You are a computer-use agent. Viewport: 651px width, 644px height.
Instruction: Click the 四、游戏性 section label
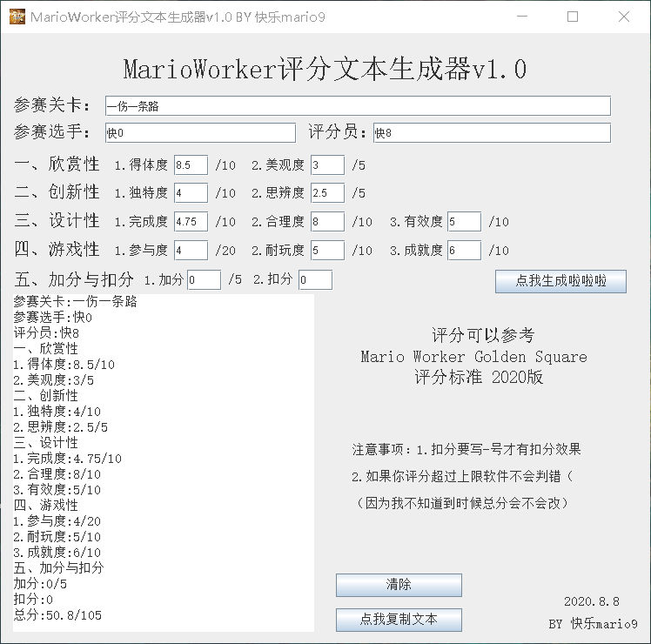click(x=57, y=249)
